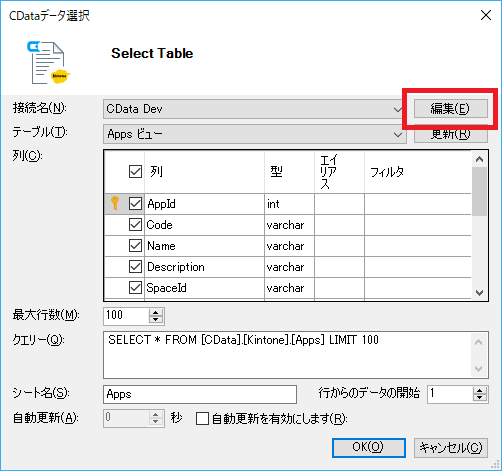Click the filter cell in the Name row
Image resolution: width=502 pixels, height=471 pixels.
(x=418, y=246)
